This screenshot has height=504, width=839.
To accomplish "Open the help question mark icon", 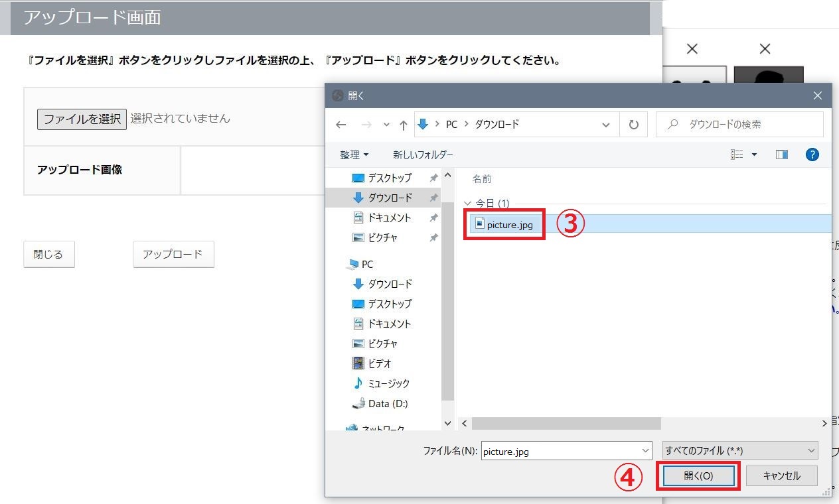I will [x=812, y=155].
